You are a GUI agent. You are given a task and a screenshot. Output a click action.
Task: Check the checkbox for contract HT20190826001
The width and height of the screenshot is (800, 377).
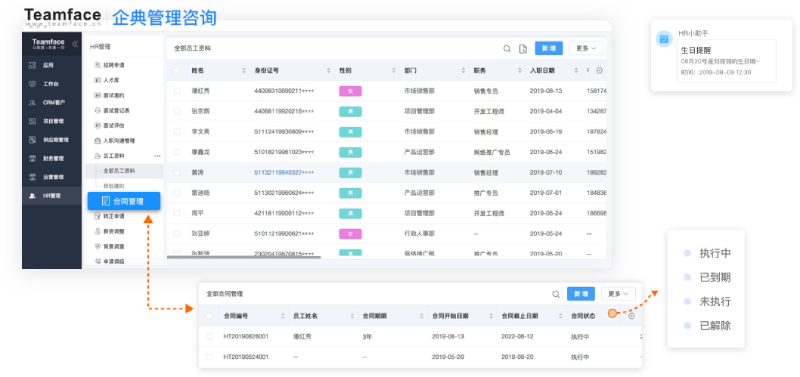tap(209, 337)
